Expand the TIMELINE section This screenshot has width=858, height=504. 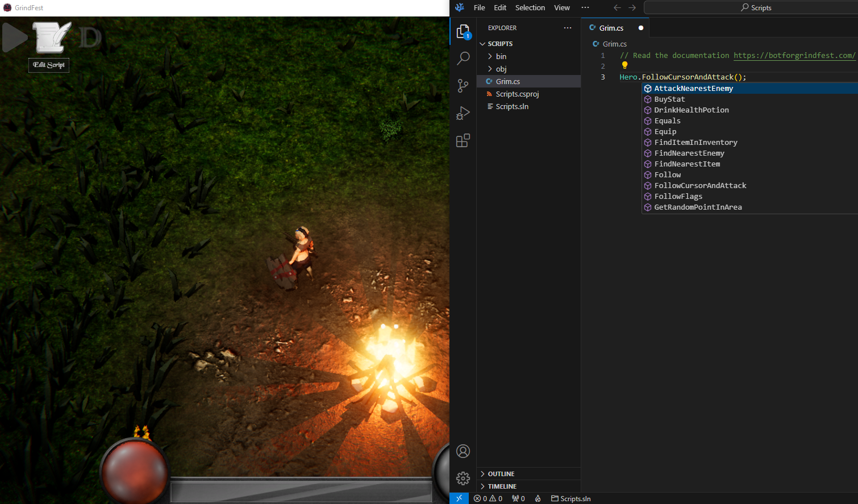tap(528, 486)
